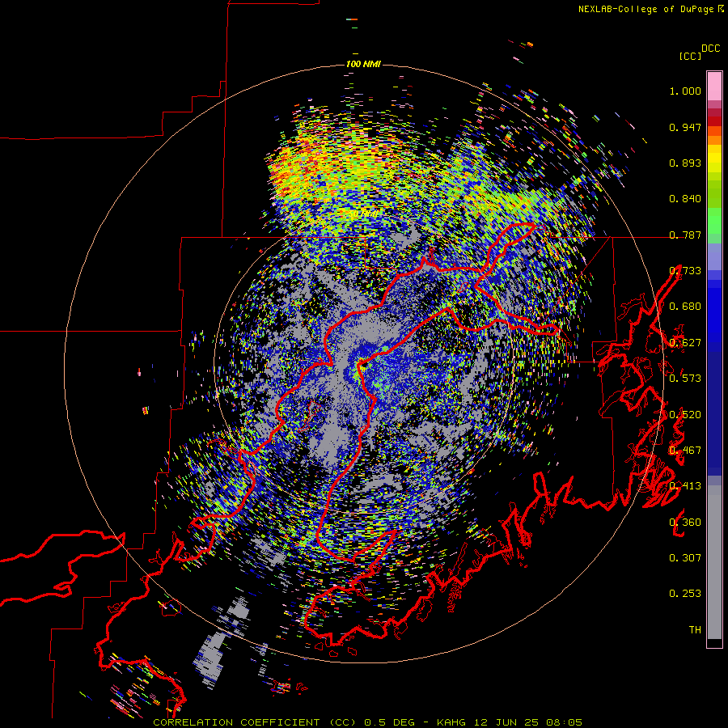Select the 0.573 scale value
This screenshot has width=728, height=728.
tap(685, 379)
